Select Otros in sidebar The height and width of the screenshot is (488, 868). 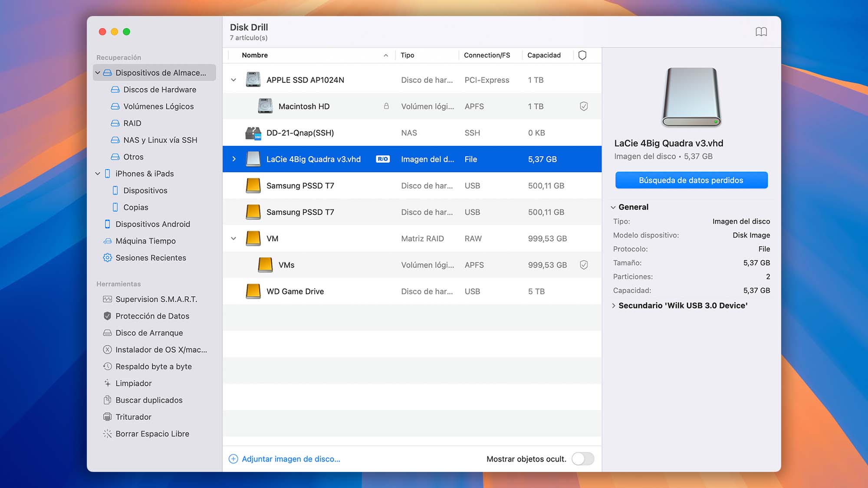click(x=127, y=157)
